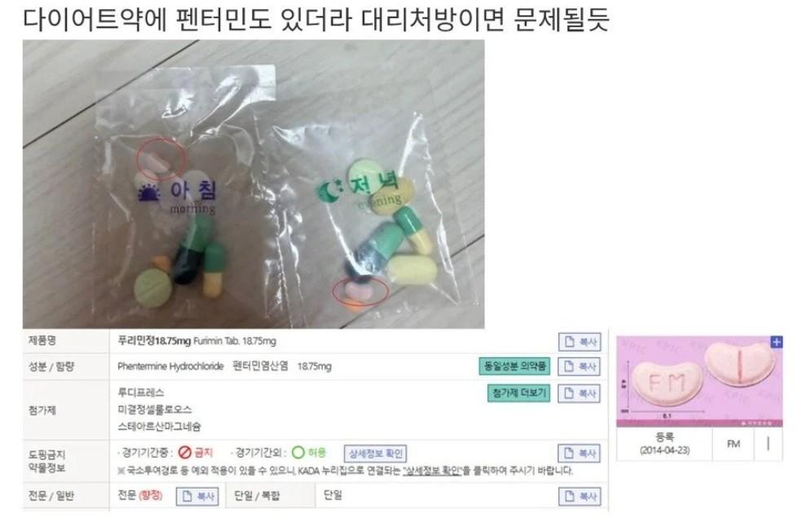Copy the 첨가제 additives row
The height and width of the screenshot is (523, 812).
coord(580,393)
